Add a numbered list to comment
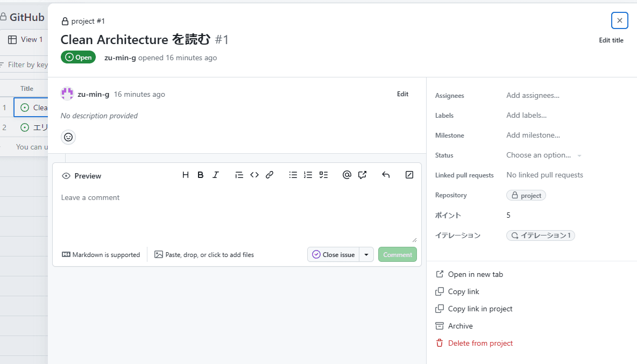The width and height of the screenshot is (637, 364). coord(308,175)
